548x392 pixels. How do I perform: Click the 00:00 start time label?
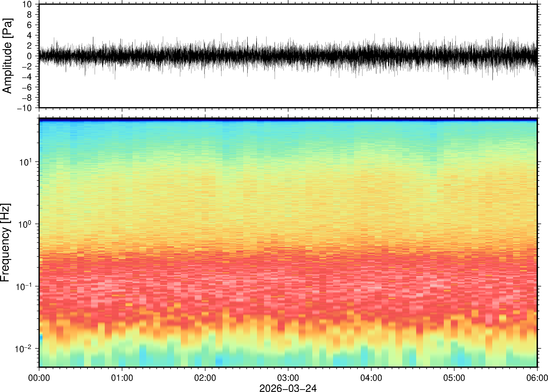pyautogui.click(x=39, y=378)
